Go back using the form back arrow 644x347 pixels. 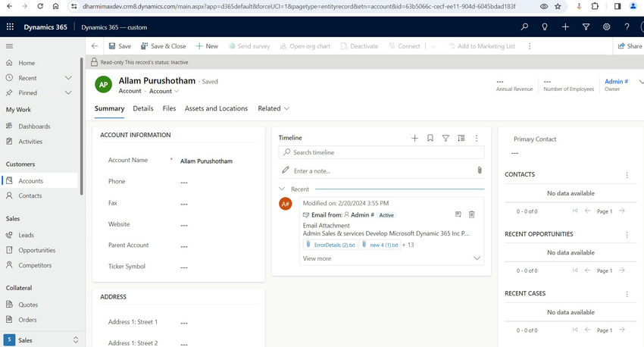[x=95, y=46]
